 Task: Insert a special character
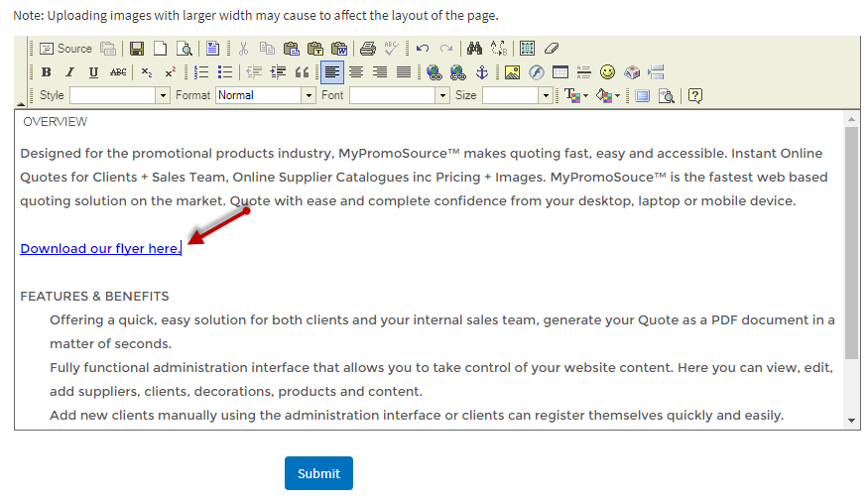(x=632, y=72)
